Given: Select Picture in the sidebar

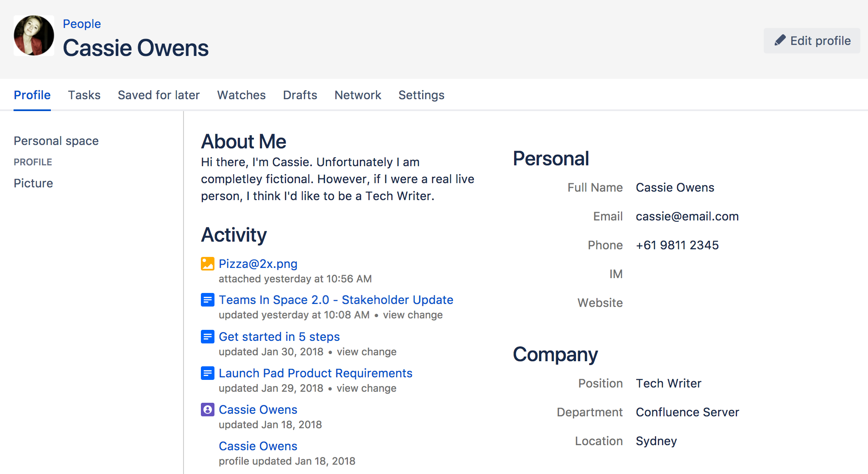Looking at the screenshot, I should 33,183.
